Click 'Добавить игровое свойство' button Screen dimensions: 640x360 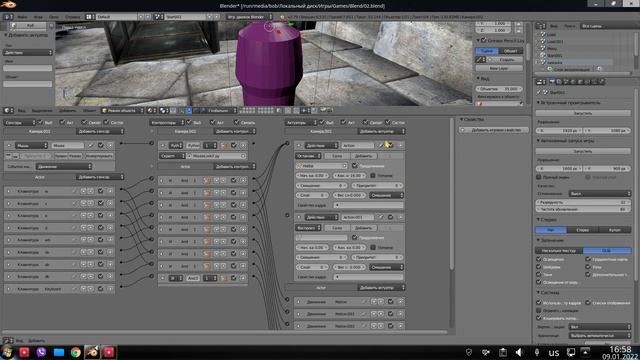pos(494,130)
